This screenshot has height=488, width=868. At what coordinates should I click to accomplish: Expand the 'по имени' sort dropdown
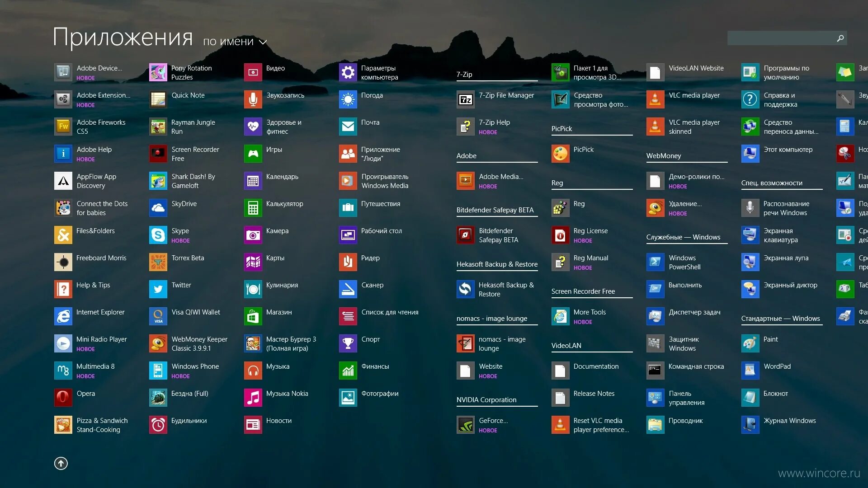point(235,42)
